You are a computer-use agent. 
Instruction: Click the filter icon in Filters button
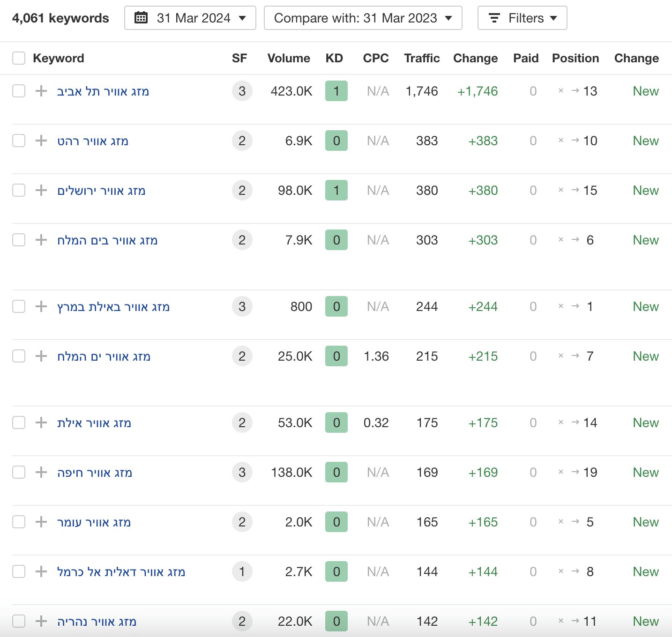click(494, 18)
